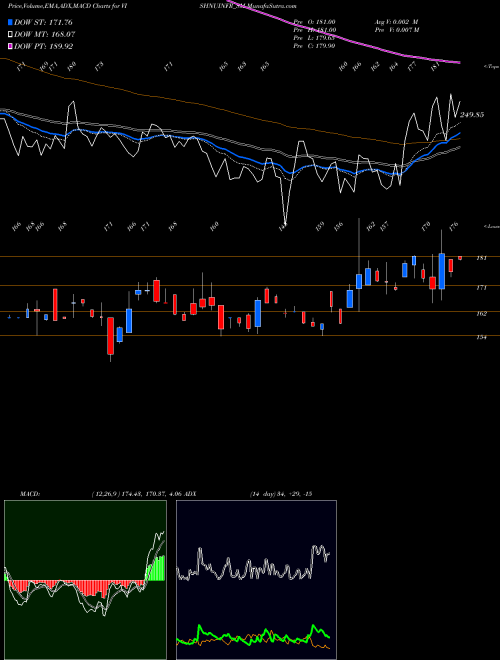The image size is (500, 660).
Task: Click the 249.85 value beside the EMA lines
Action: (472, 114)
